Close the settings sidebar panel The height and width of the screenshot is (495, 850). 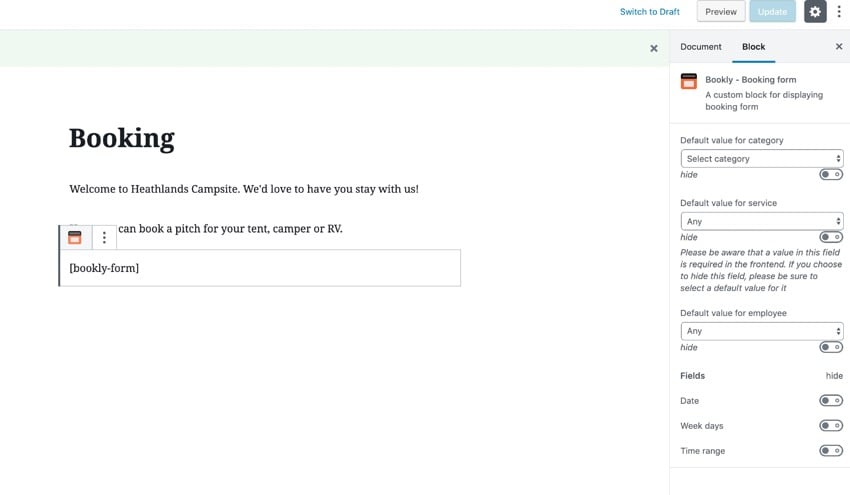(x=839, y=47)
